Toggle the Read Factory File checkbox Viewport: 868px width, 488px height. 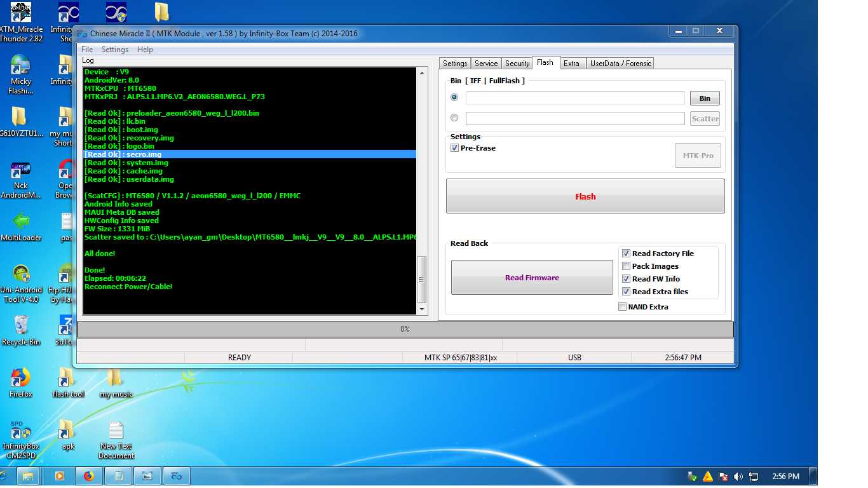click(x=626, y=254)
